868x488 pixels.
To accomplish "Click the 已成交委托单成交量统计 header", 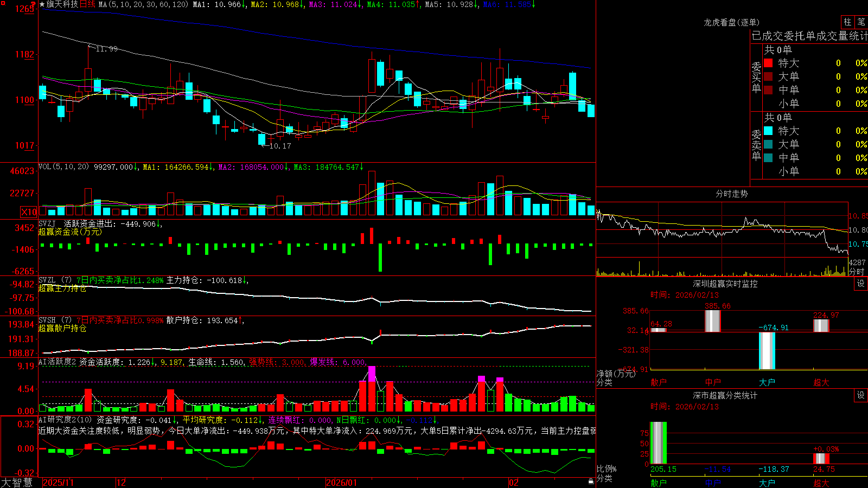I will click(809, 36).
